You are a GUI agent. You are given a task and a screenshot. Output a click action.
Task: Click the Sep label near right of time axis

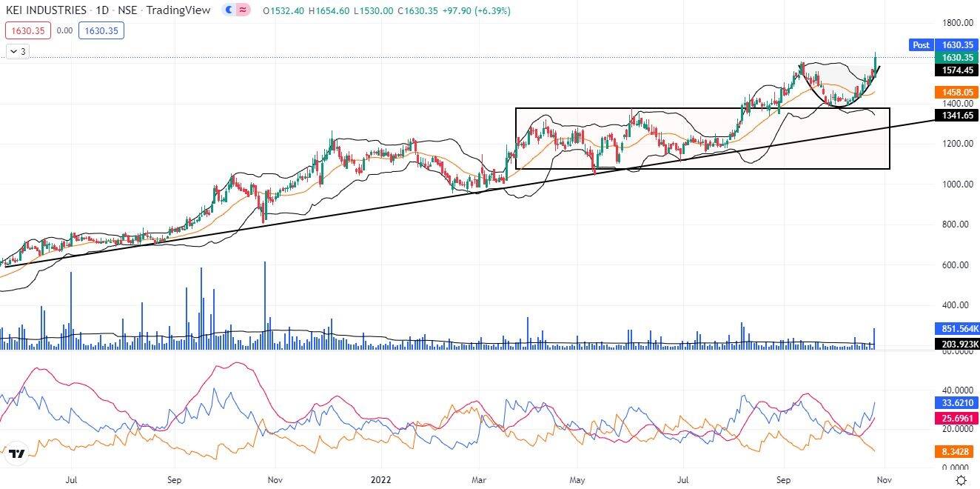783,480
